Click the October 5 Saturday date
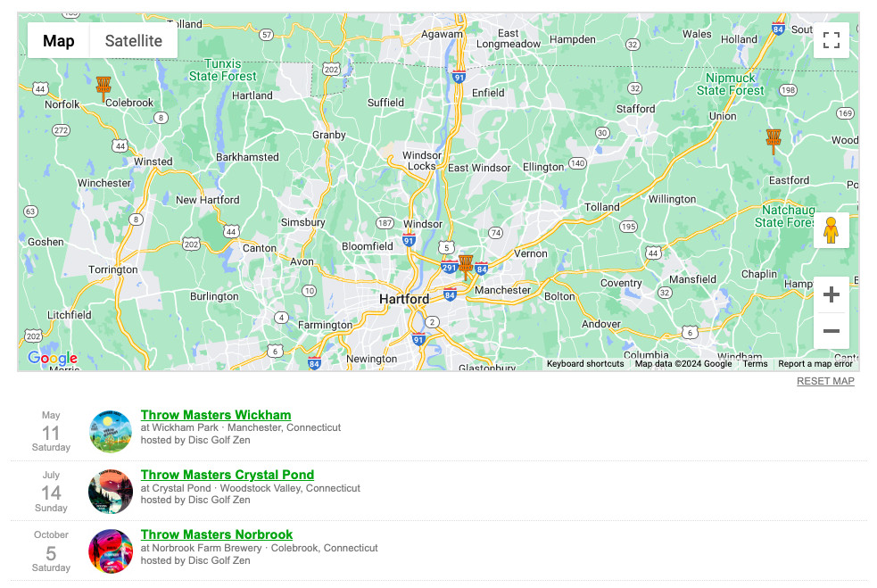The image size is (877, 588). pyautogui.click(x=51, y=551)
